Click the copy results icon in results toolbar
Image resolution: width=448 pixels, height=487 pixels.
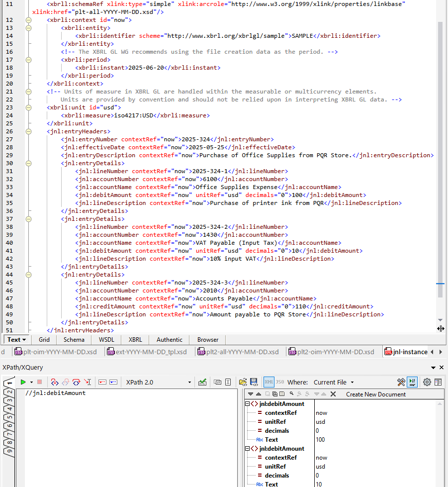click(275, 394)
